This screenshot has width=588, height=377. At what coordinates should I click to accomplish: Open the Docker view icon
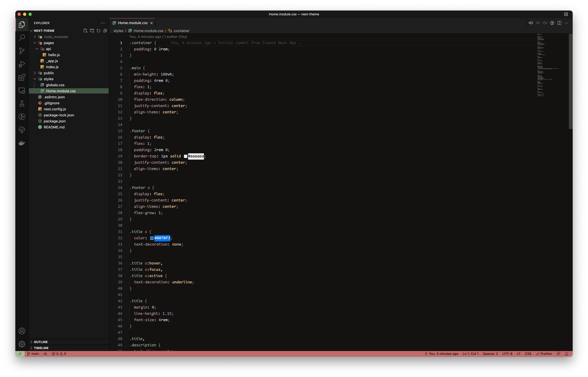(22, 143)
